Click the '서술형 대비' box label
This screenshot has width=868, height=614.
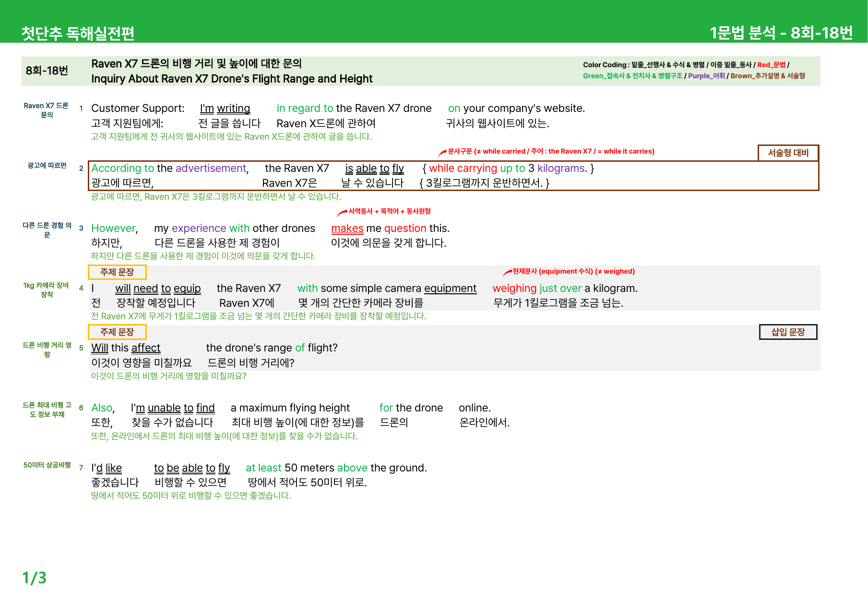788,153
